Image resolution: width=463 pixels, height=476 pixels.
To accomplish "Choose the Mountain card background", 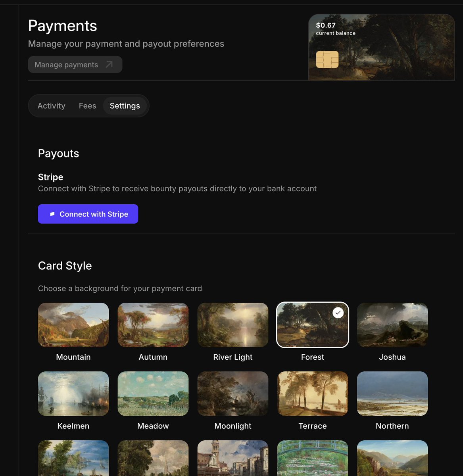I will (x=73, y=325).
